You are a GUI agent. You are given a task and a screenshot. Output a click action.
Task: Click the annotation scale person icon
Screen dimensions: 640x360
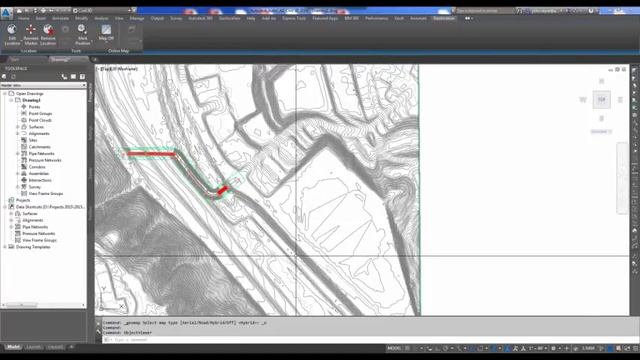pos(523,349)
